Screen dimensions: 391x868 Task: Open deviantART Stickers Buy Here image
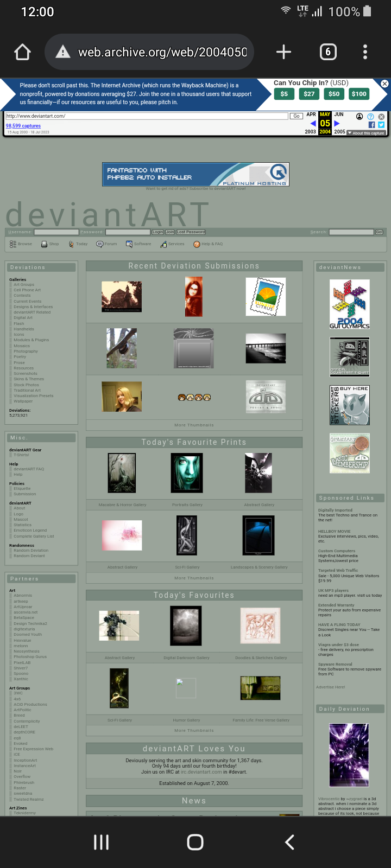tap(350, 405)
